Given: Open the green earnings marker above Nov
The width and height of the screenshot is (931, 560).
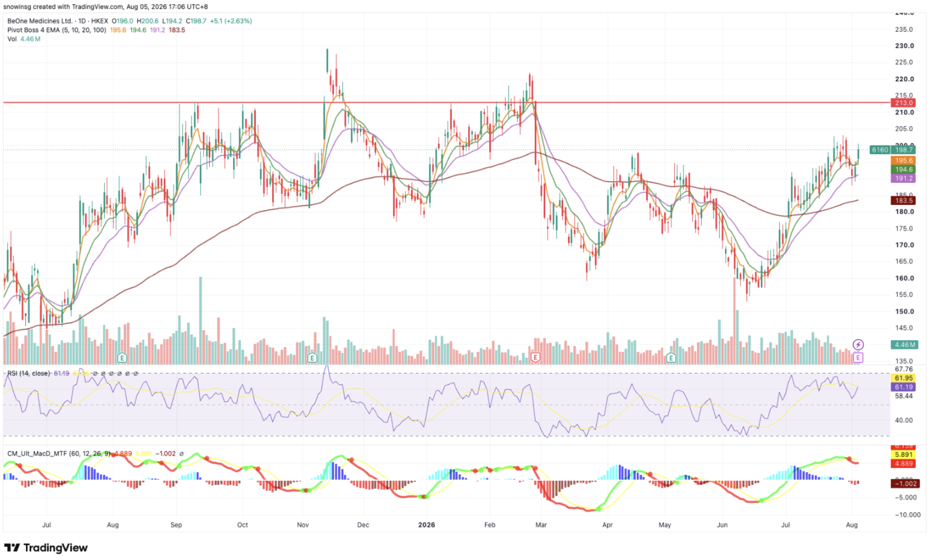Looking at the screenshot, I should [312, 358].
